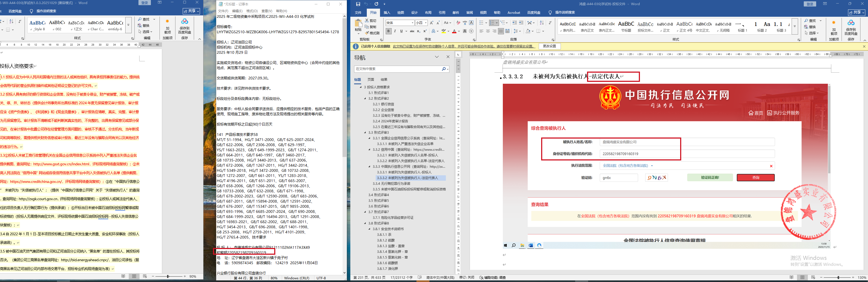Select the Format Painter brush in right Word
This screenshot has width=868, height=282.
coord(367,33)
